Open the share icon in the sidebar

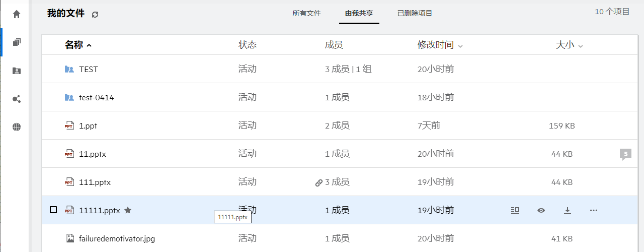[17, 99]
